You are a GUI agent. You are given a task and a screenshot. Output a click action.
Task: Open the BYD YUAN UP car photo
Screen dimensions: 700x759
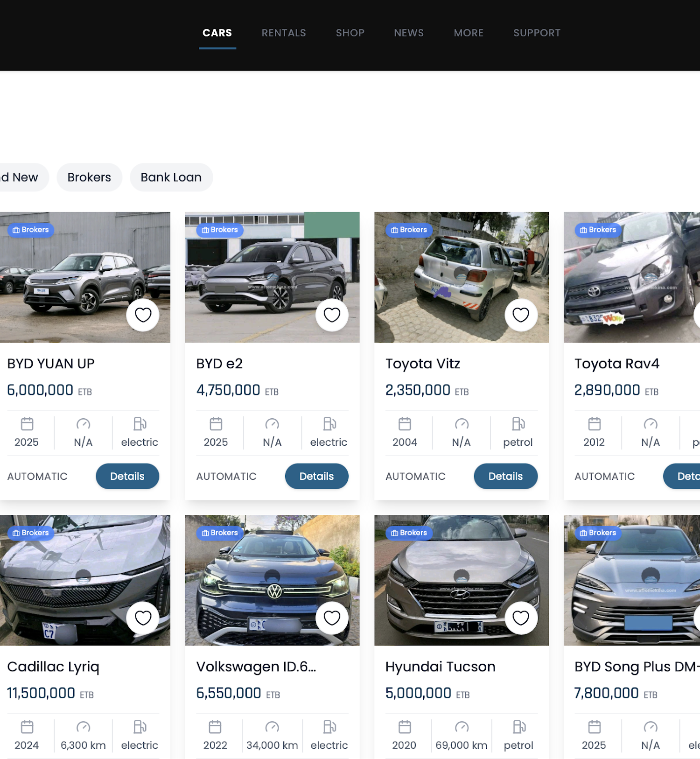click(85, 277)
